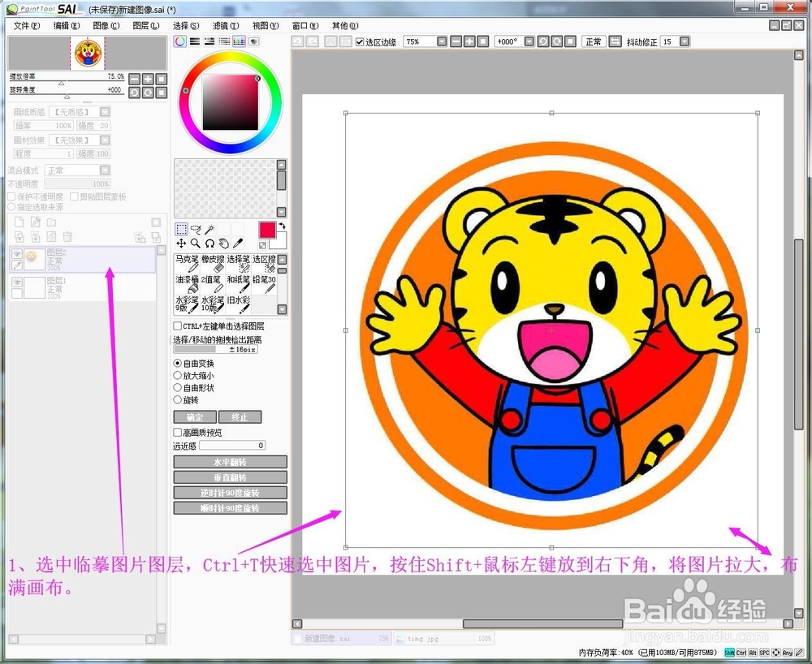Enable CTRL+左键单击选择图层 checkbox

point(177,326)
